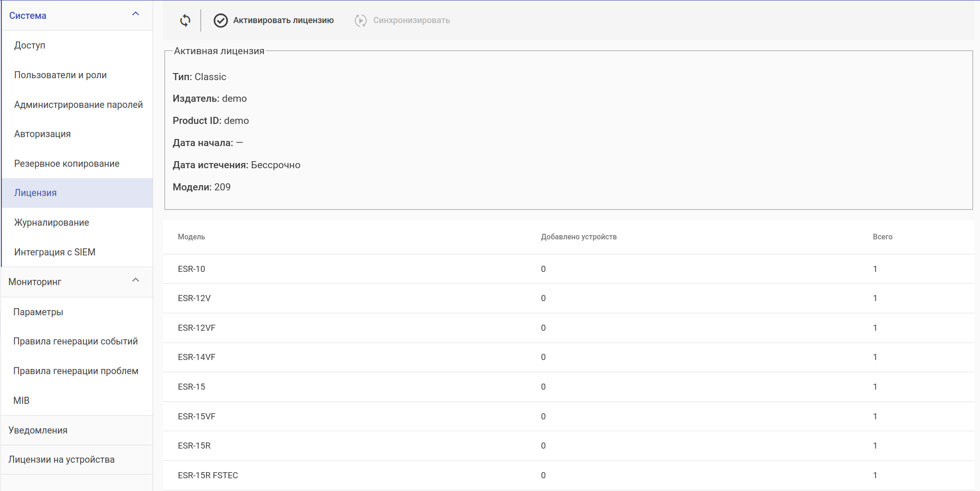Open Администрирование паролей page

point(78,105)
